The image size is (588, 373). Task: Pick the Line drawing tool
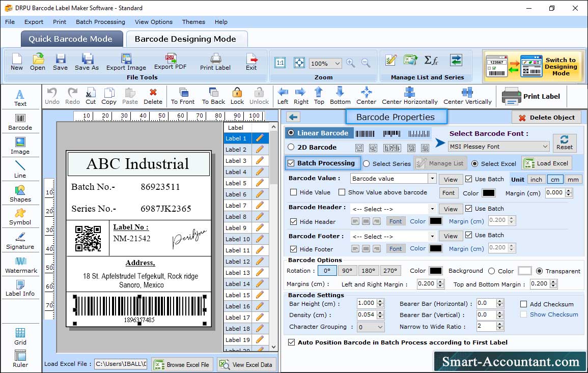point(20,169)
